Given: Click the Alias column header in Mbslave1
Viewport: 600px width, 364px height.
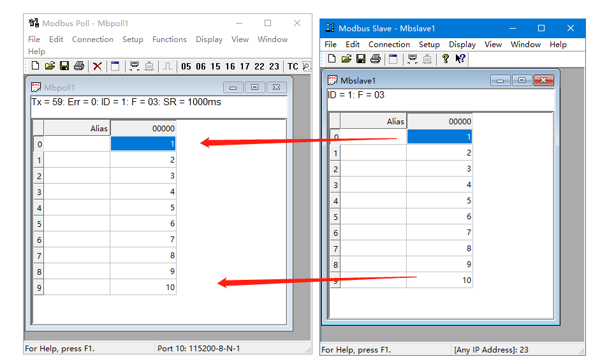Looking at the screenshot, I should point(374,121).
